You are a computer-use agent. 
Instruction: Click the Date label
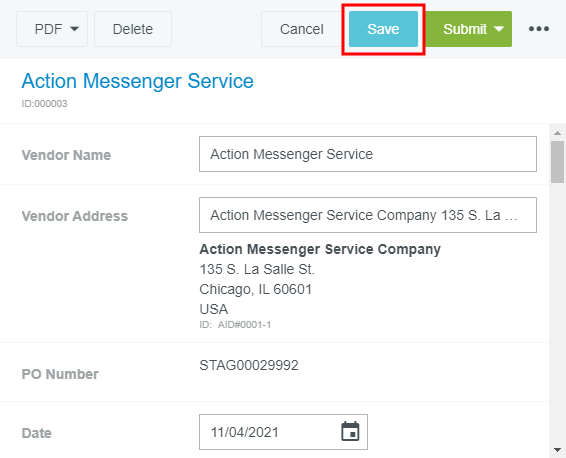pos(36,433)
